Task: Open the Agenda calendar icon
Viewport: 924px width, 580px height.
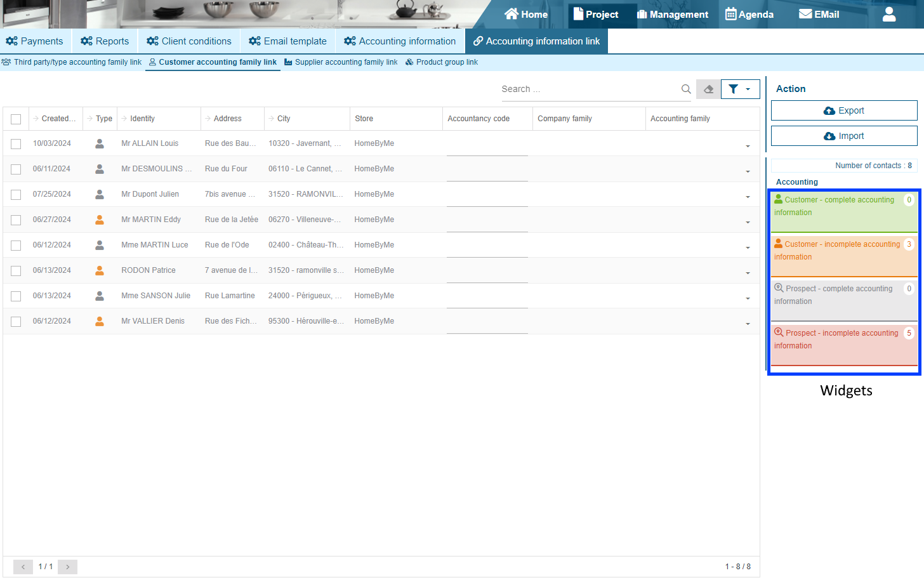Action: 731,14
